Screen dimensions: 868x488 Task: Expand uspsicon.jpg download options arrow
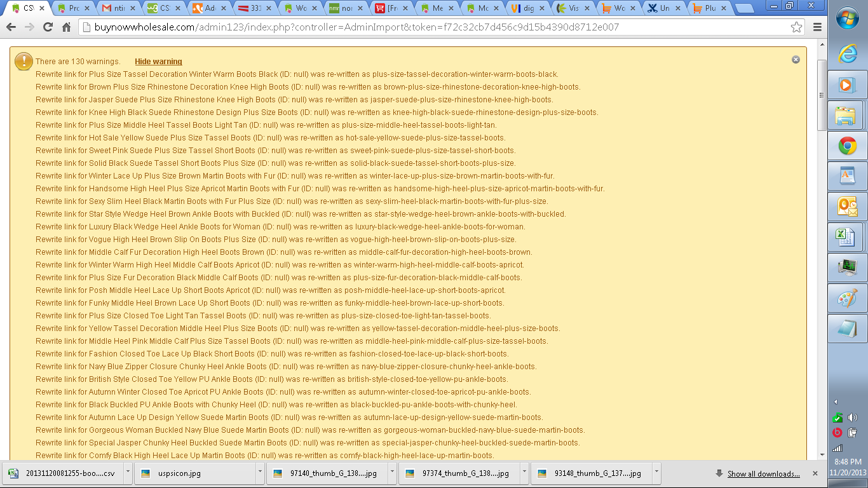(x=260, y=473)
